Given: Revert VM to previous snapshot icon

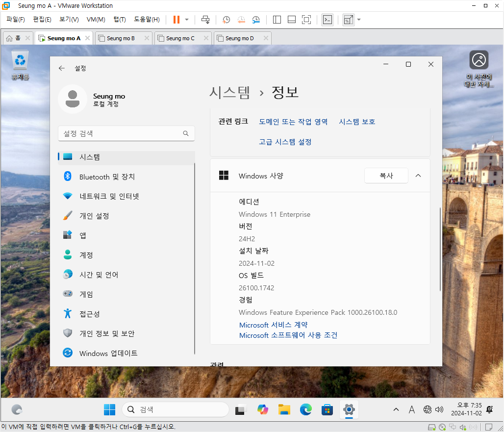Looking at the screenshot, I should click(241, 20).
